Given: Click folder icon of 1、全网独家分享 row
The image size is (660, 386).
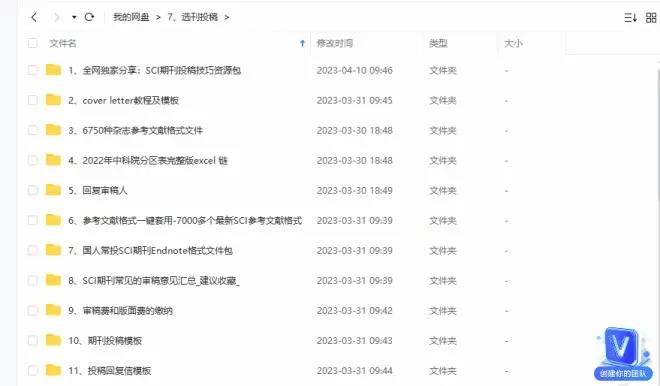Looking at the screenshot, I should [x=53, y=69].
